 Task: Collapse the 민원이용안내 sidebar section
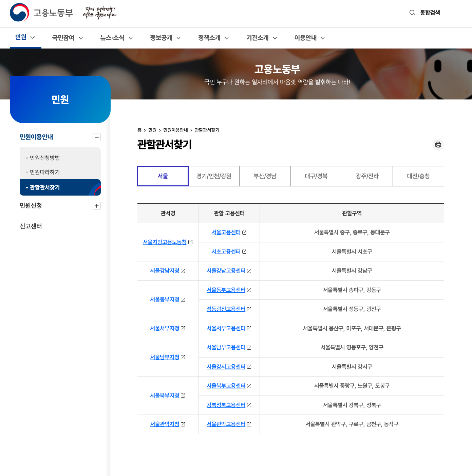[x=97, y=137]
